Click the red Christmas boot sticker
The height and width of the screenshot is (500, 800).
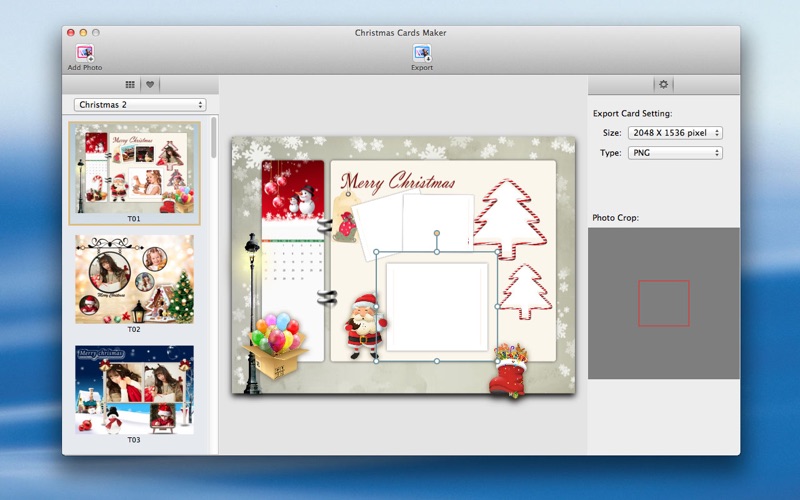pyautogui.click(x=509, y=371)
